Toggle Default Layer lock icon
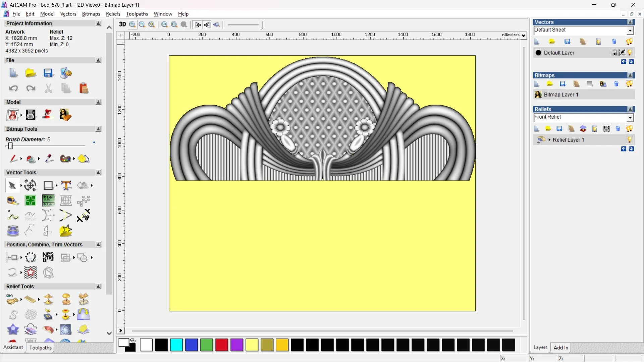 (x=614, y=53)
